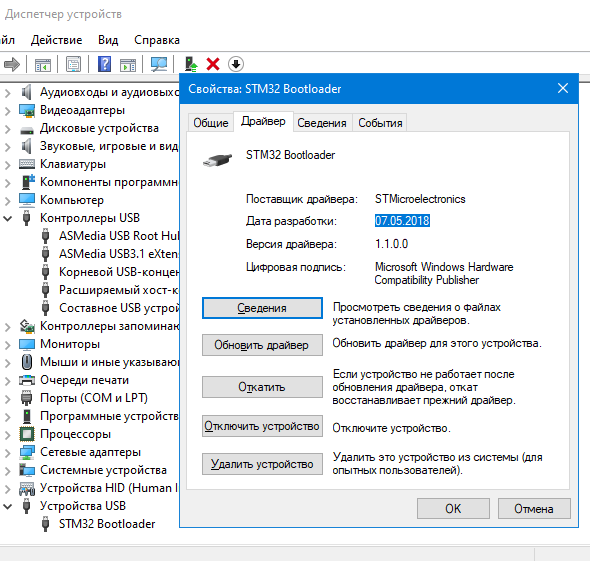
Task: Click the show/hide action pane icon
Action: click(x=128, y=64)
